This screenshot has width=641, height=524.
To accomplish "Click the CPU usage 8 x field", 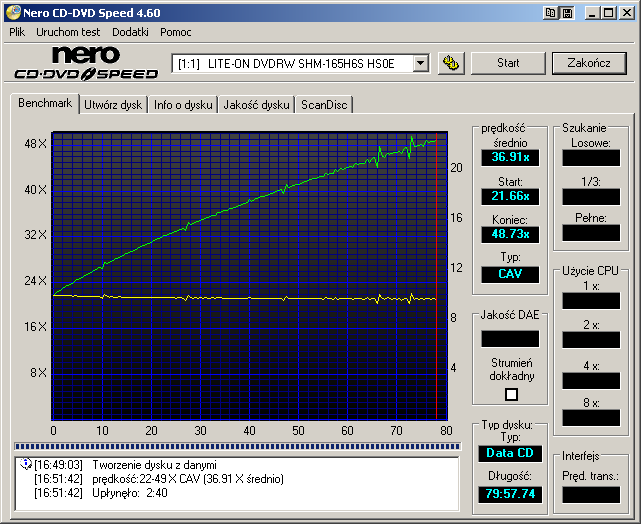I will tap(591, 418).
